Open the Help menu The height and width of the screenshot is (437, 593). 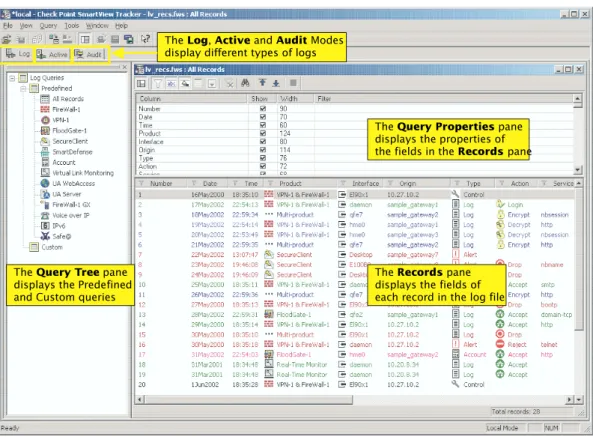(121, 26)
